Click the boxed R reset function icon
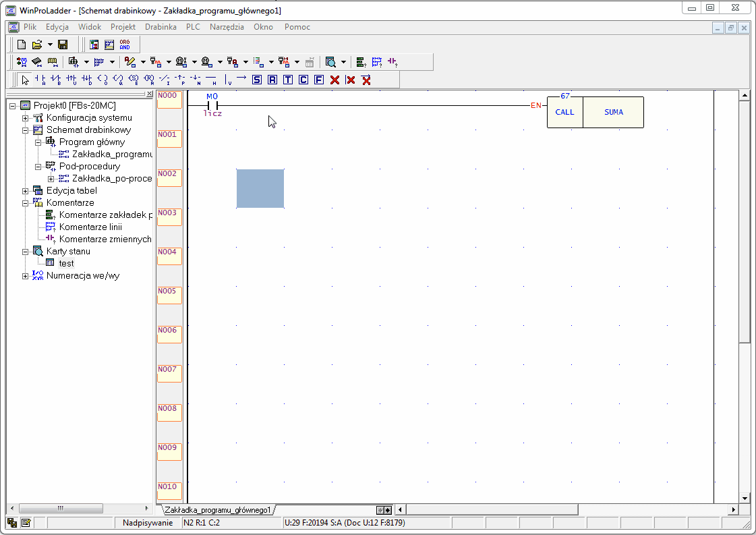756x535 pixels. [272, 80]
